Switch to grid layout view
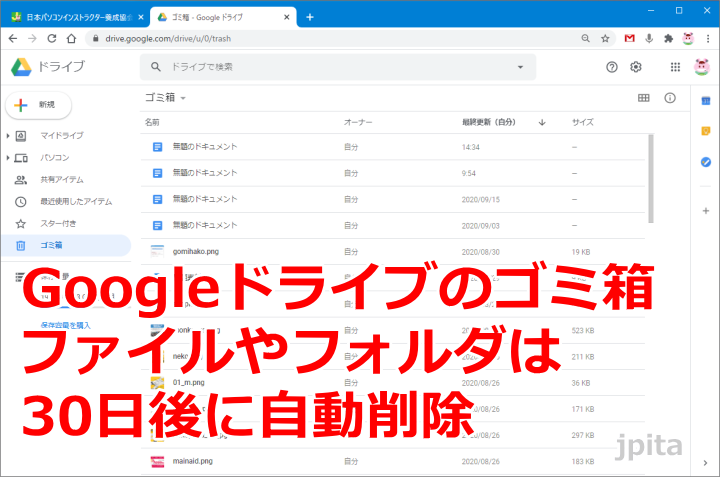 [x=644, y=98]
